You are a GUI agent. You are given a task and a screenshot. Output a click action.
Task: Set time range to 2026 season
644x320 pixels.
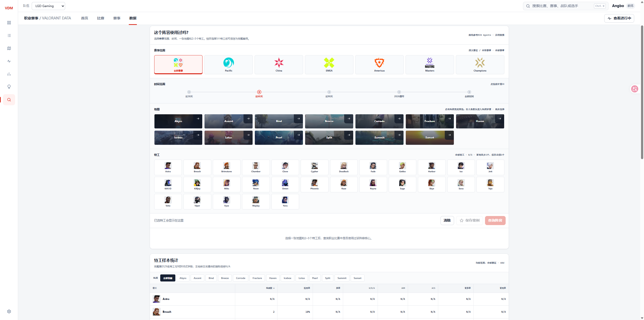[399, 94]
